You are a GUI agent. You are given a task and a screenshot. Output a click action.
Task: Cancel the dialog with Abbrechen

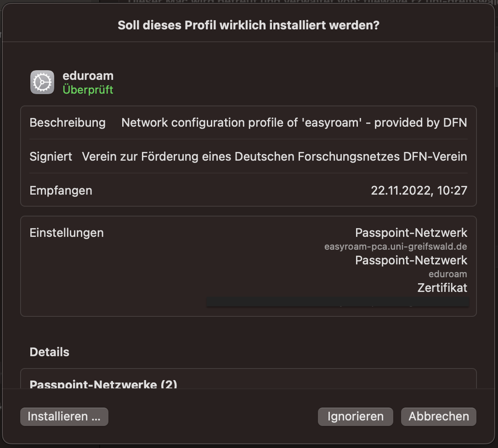point(439,416)
